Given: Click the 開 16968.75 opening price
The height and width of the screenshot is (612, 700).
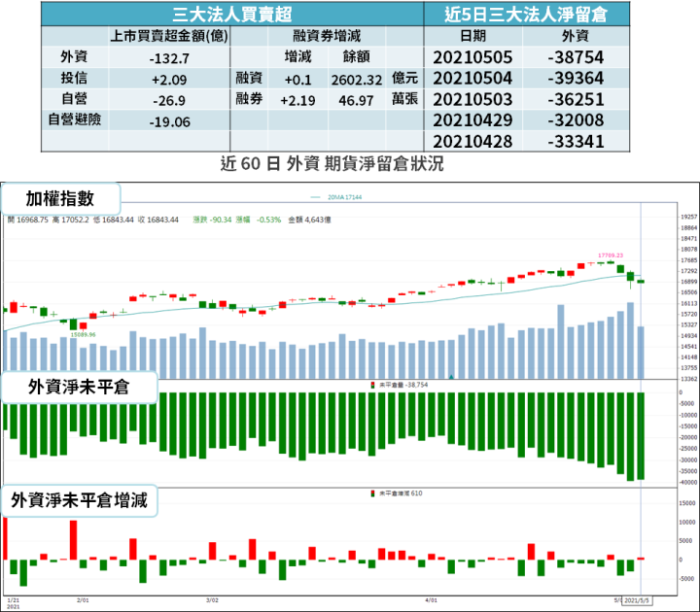Looking at the screenshot, I should pos(27,220).
